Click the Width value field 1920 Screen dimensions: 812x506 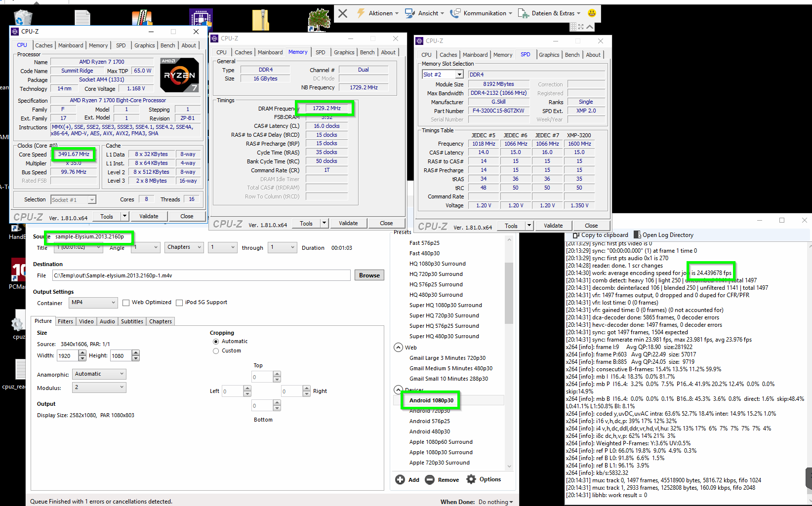coord(68,355)
